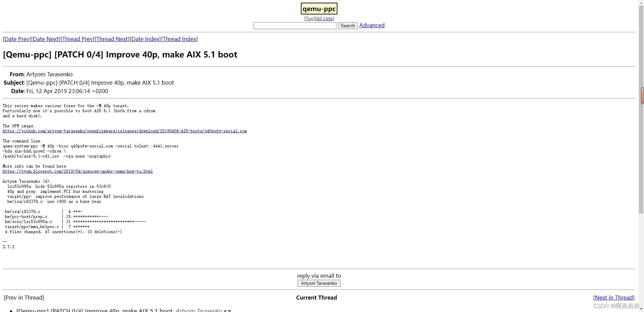Open the tyom.blogspot aixprep how-to link
644x312 pixels.
(x=78, y=172)
